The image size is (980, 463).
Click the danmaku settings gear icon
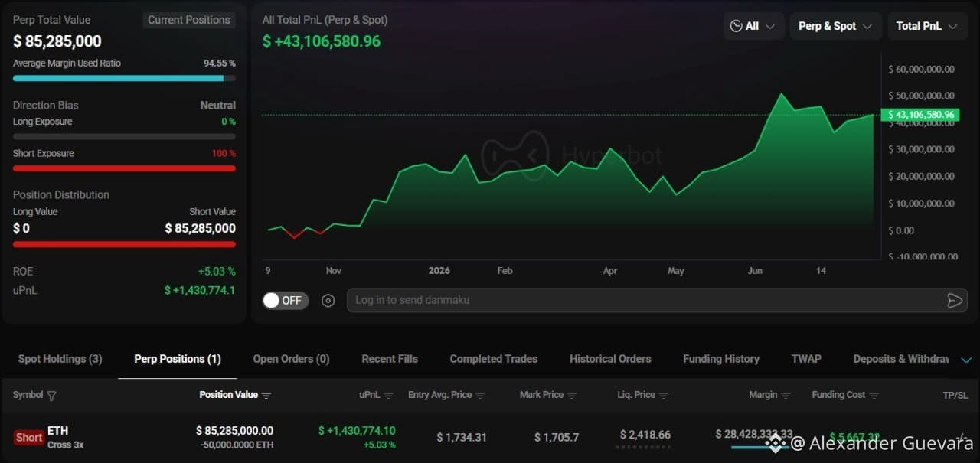(328, 301)
